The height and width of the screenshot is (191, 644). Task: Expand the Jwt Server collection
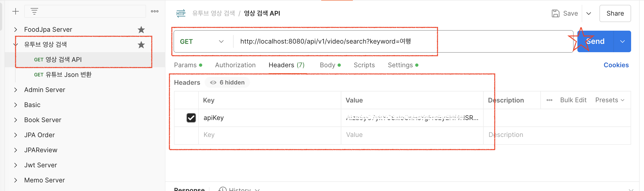pos(16,165)
